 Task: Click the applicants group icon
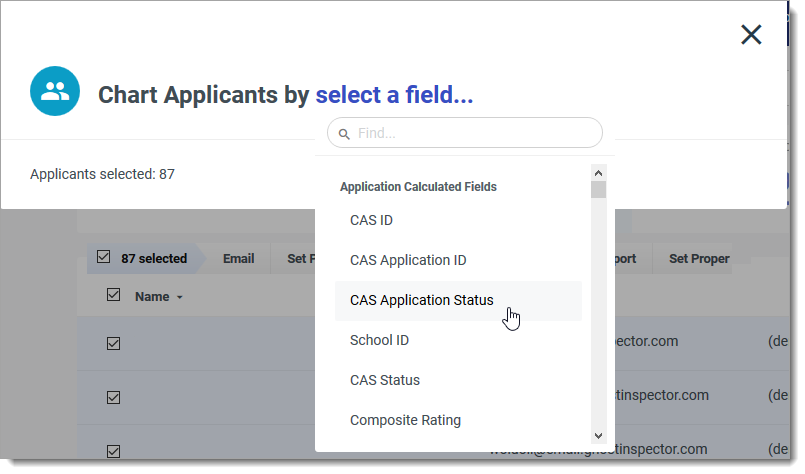55,91
